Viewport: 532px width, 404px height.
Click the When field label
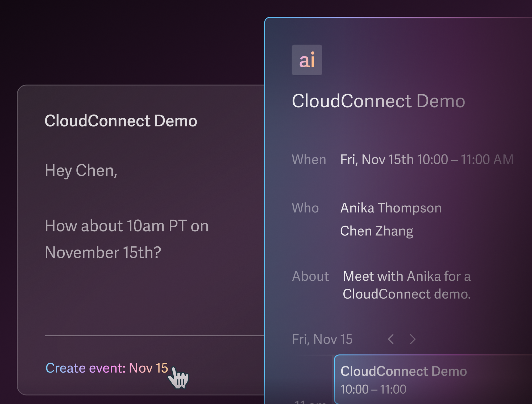pyautogui.click(x=309, y=160)
